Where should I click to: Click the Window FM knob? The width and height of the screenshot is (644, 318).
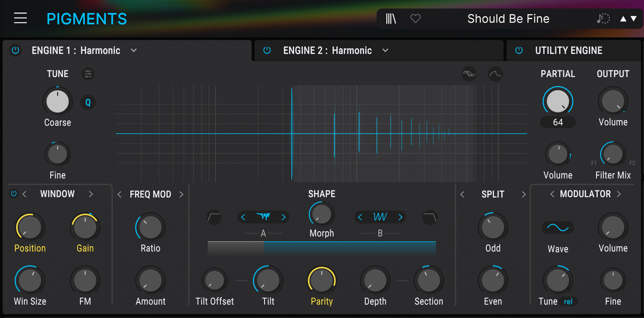coord(85,281)
